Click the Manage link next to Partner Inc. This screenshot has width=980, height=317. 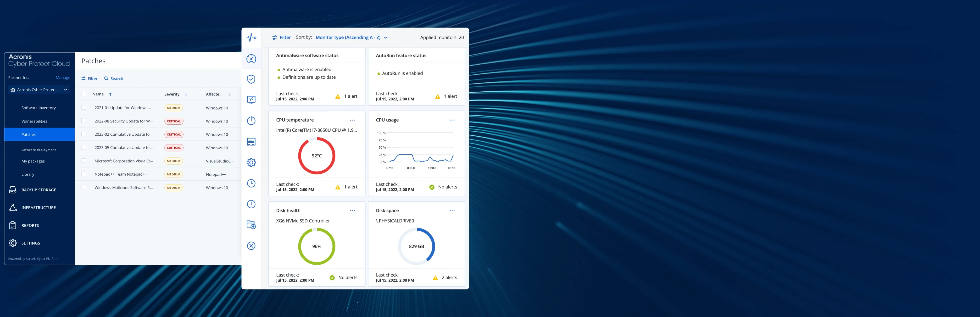[63, 78]
